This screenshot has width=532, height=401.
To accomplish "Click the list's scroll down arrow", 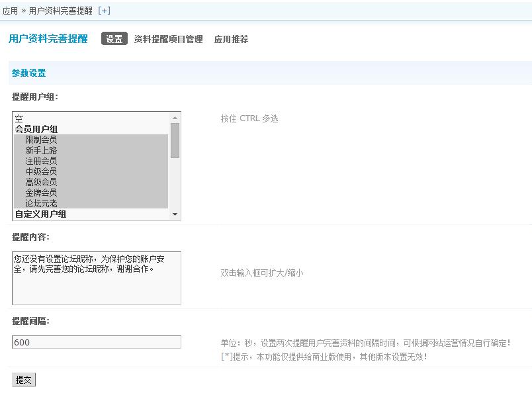I will (x=175, y=214).
